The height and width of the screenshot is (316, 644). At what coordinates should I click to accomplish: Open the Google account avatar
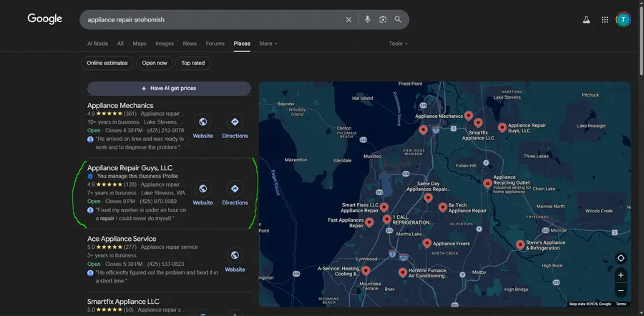pos(623,19)
